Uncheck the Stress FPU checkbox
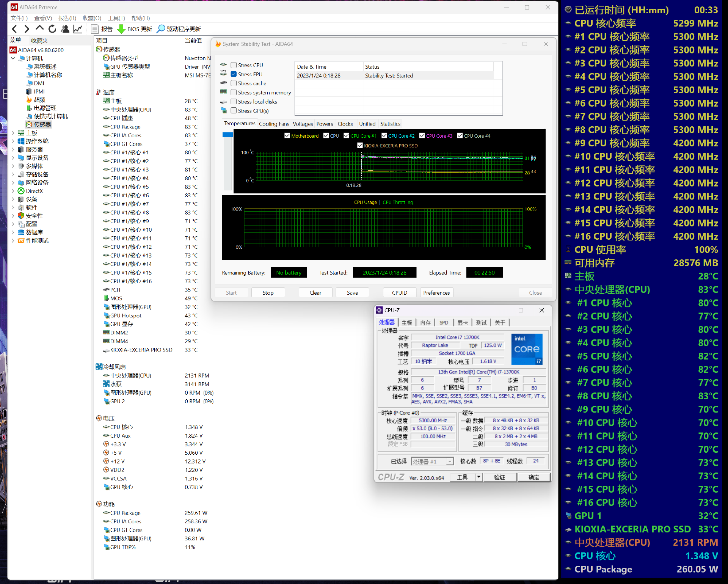The height and width of the screenshot is (584, 728). (x=234, y=74)
